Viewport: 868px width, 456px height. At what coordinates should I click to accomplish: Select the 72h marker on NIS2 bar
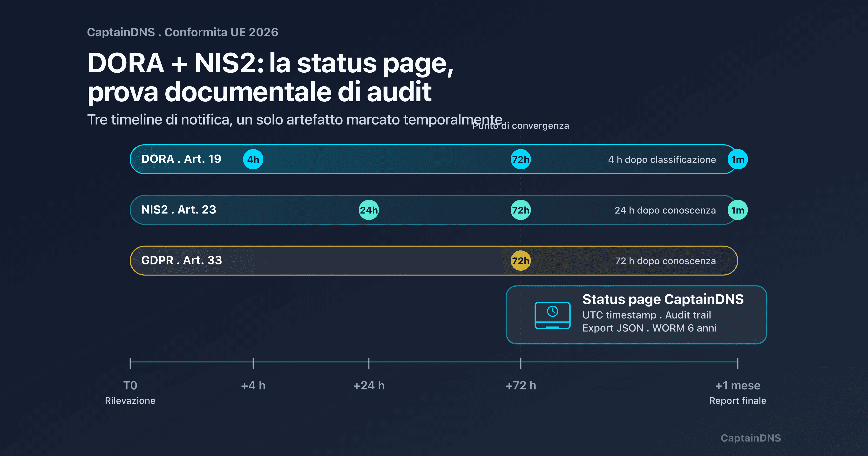[521, 210]
